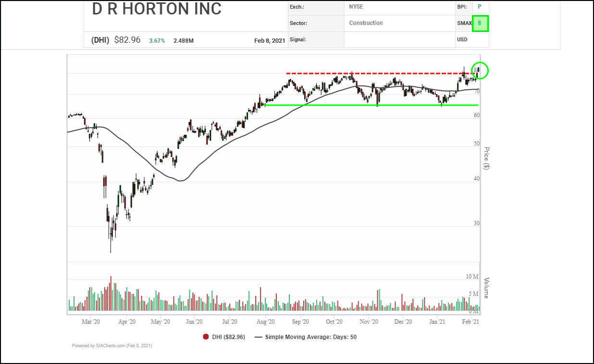Click the Nov '20 label on the time axis
The width and height of the screenshot is (594, 364).
tap(369, 322)
